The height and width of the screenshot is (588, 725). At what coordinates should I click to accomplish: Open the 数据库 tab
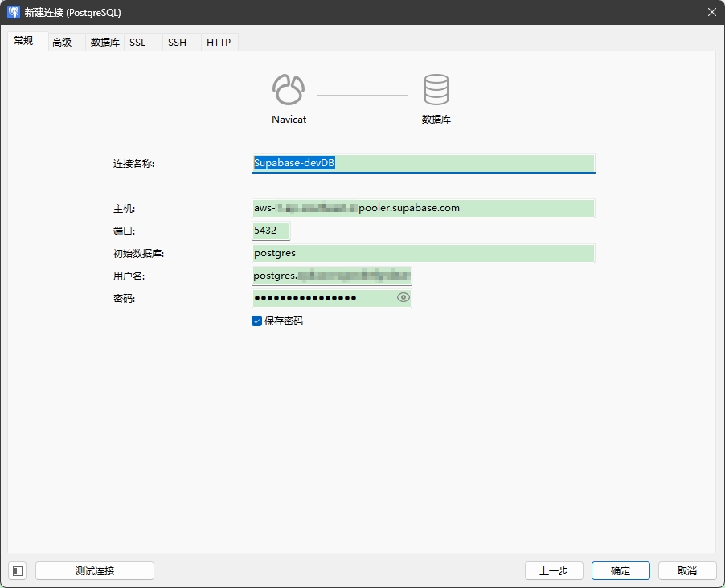tap(105, 42)
